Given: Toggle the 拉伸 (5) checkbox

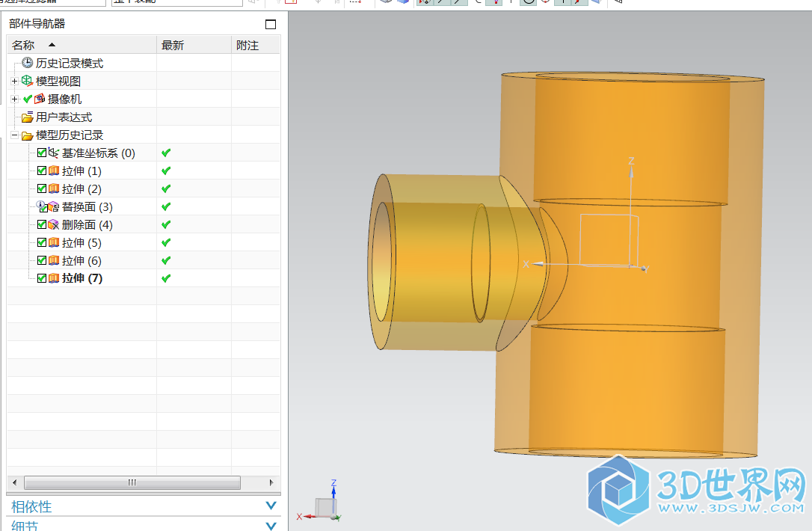Looking at the screenshot, I should [x=42, y=243].
